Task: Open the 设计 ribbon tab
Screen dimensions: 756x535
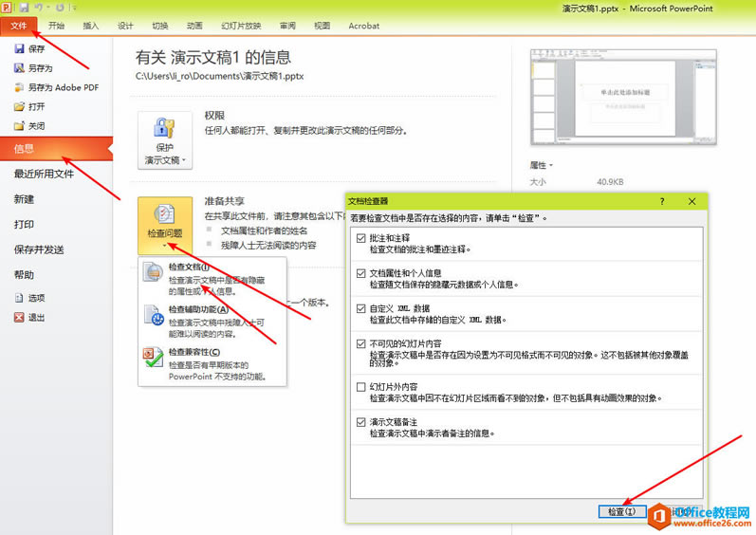Action: pyautogui.click(x=125, y=26)
